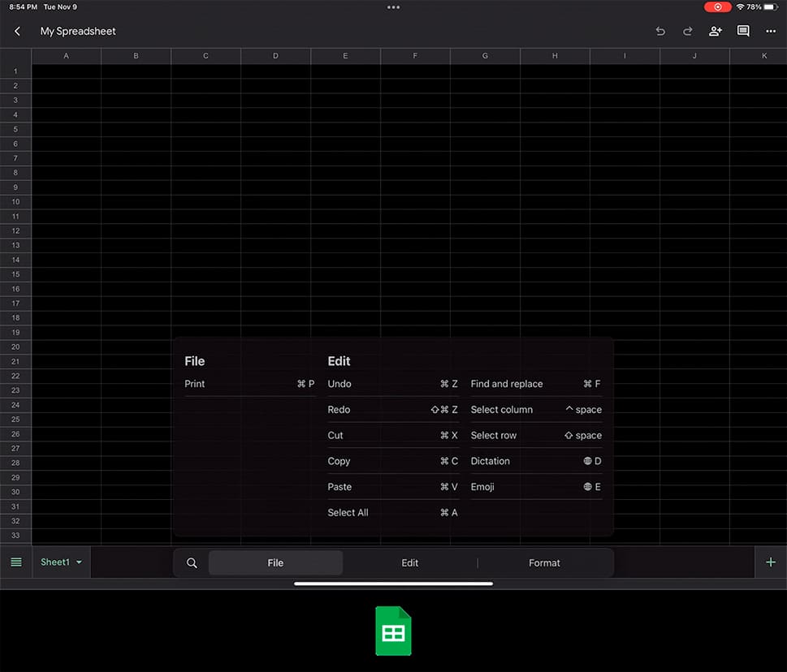Select row 1 header
Image resolution: width=787 pixels, height=672 pixels.
tap(15, 71)
